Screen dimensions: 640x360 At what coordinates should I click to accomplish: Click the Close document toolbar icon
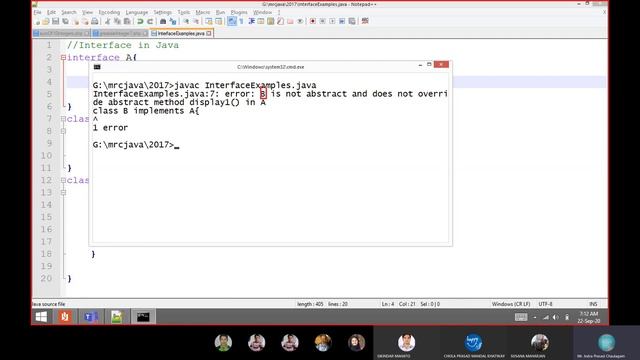(76, 21)
